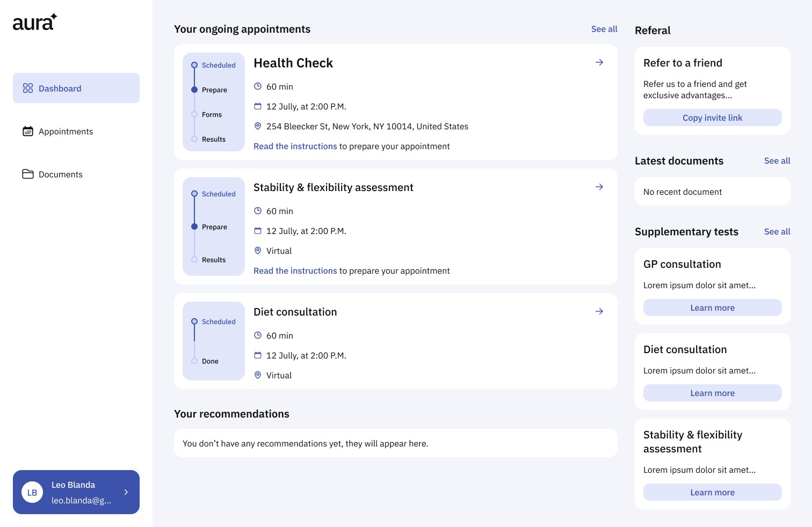The width and height of the screenshot is (812, 527).
Task: Read the instructions for Health Check
Action: tap(295, 147)
